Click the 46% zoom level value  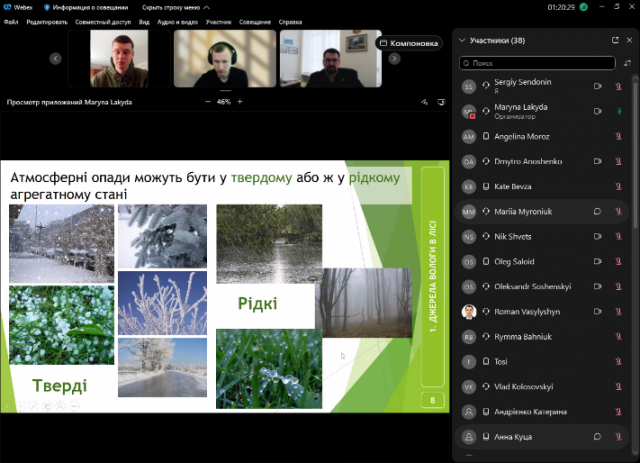(x=224, y=102)
